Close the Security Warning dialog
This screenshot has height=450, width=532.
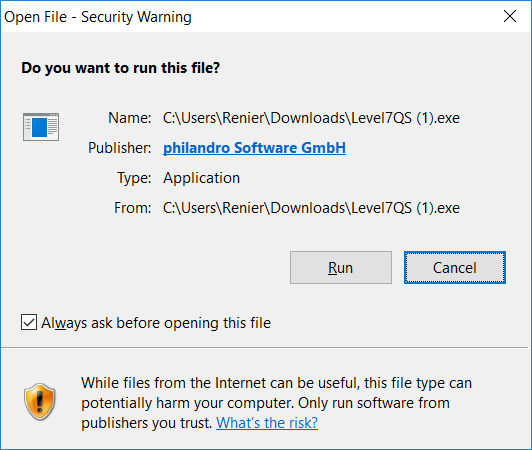(x=510, y=16)
